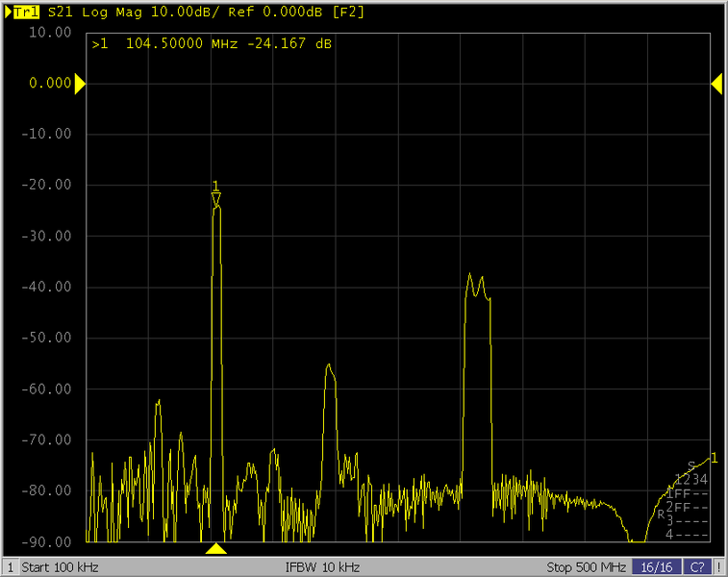Click the left reference level arrow
Image resolution: width=728 pixels, height=577 pixels.
click(80, 85)
